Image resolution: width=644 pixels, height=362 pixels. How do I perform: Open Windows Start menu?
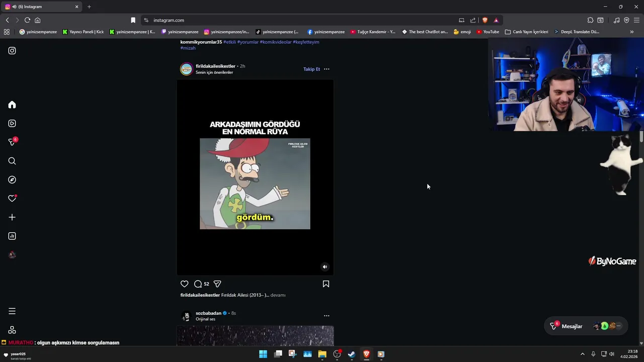pyautogui.click(x=263, y=354)
